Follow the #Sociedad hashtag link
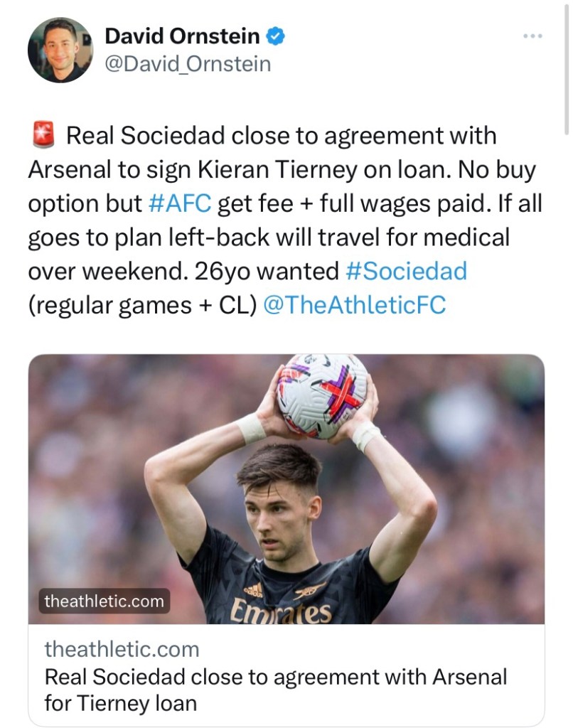The image size is (573, 728). [x=406, y=271]
